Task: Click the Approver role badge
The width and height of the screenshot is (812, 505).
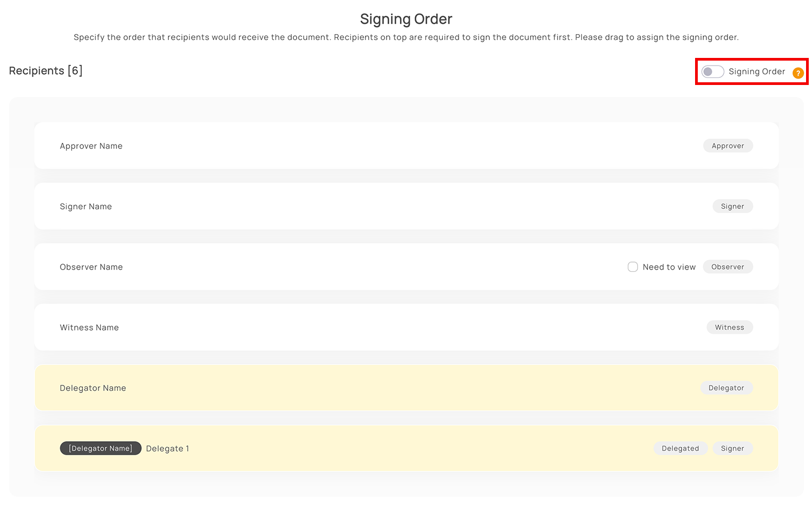Action: coord(728,146)
